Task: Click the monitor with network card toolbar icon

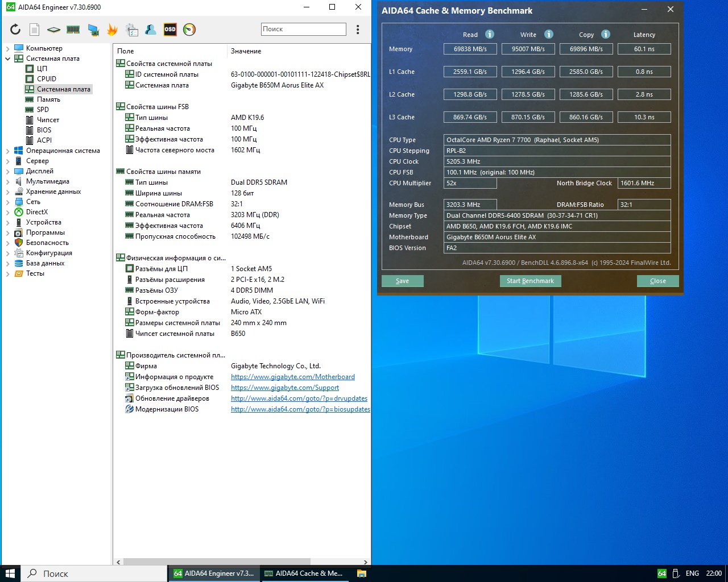Action: [x=93, y=30]
